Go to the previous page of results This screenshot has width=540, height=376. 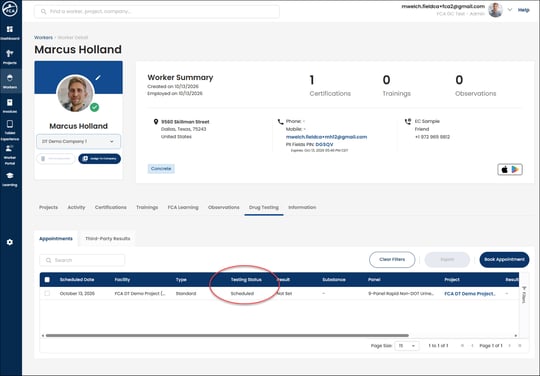tap(472, 346)
